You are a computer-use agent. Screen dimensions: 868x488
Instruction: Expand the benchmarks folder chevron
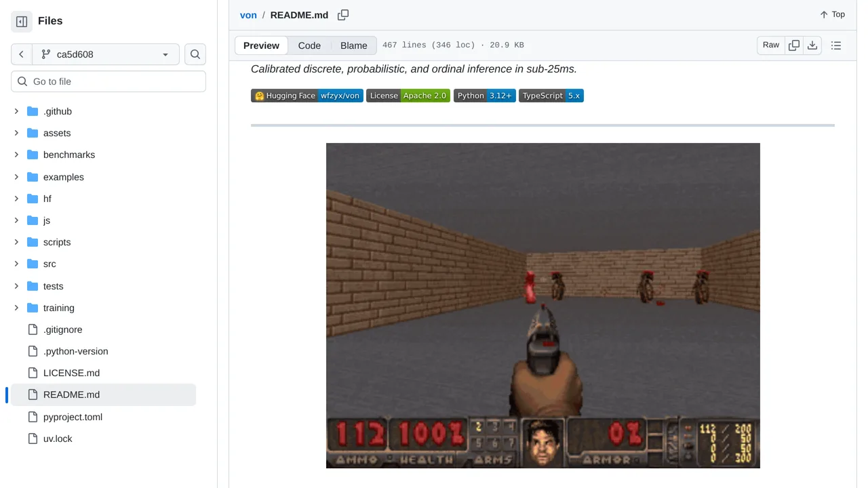point(16,155)
